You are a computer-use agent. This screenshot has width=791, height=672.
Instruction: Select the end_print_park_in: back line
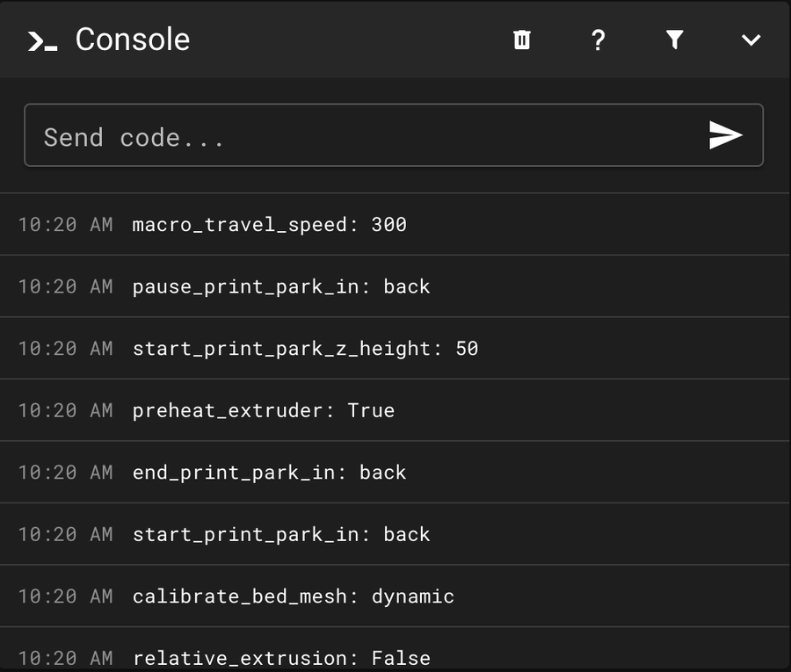click(269, 473)
